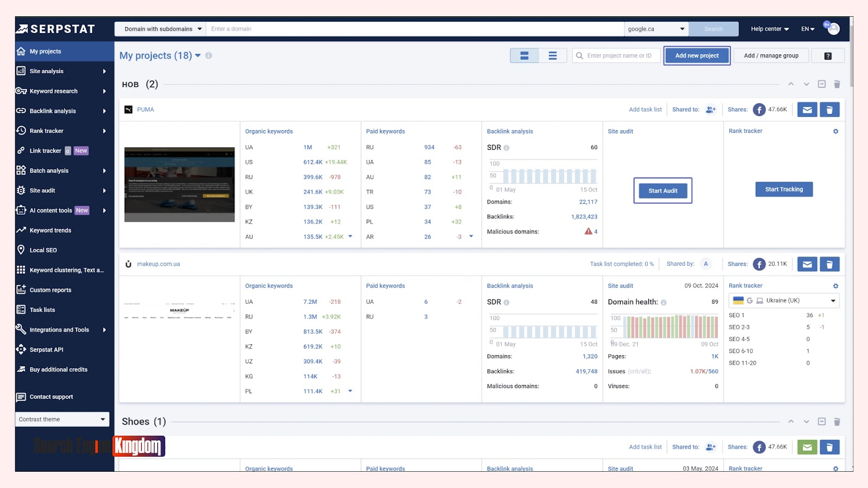The image size is (868, 488).
Task: Expand PUMA paid keywords list arrow
Action: point(471,236)
